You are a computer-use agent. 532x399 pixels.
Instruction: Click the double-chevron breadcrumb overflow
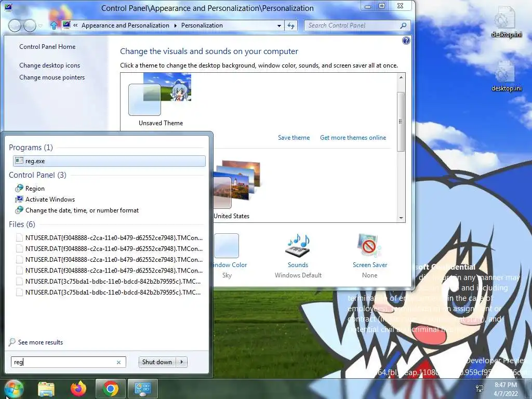pos(75,25)
